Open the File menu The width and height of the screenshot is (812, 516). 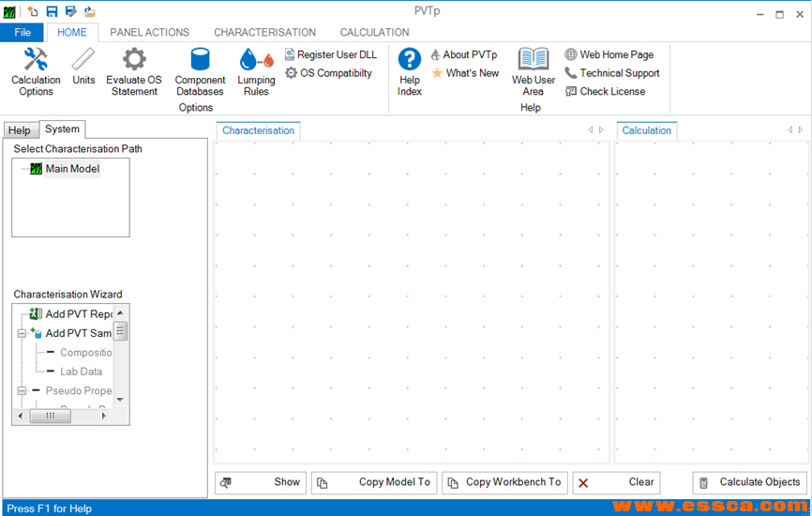23,32
